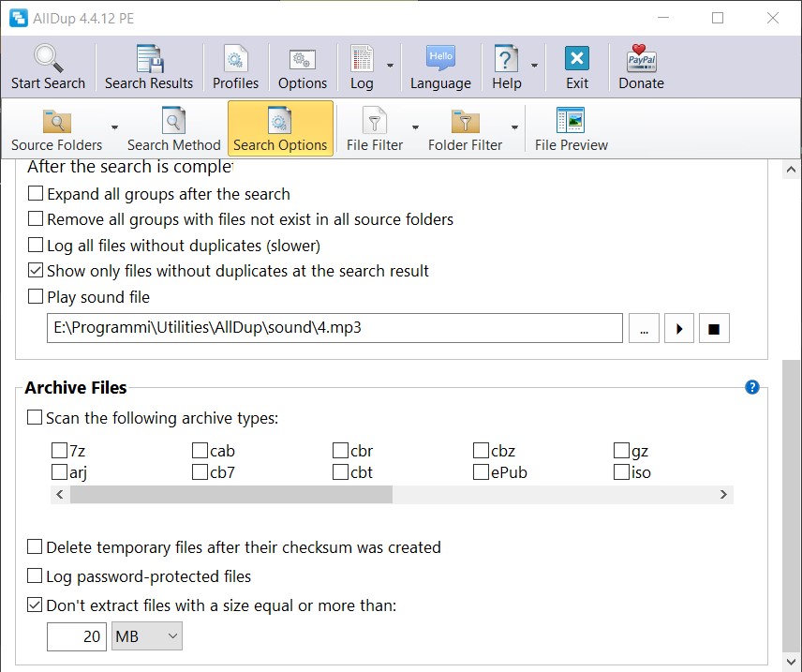Screen dimensions: 802x672
Task: Uncheck Show only files without duplicates
Action: pos(36,270)
